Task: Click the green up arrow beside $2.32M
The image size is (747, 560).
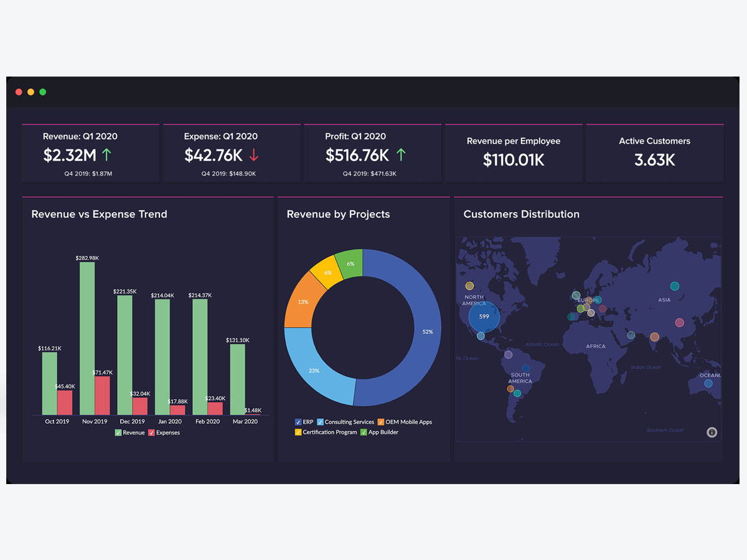Action: (106, 155)
